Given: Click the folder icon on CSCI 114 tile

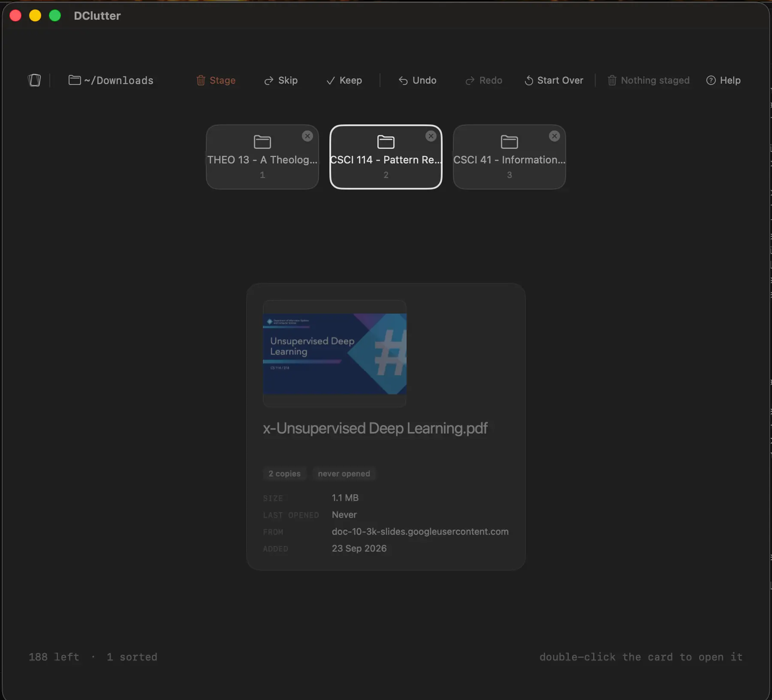Looking at the screenshot, I should tap(386, 142).
